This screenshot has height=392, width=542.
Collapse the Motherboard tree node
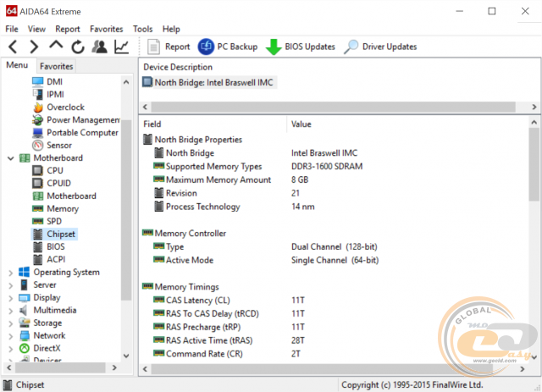(11, 158)
